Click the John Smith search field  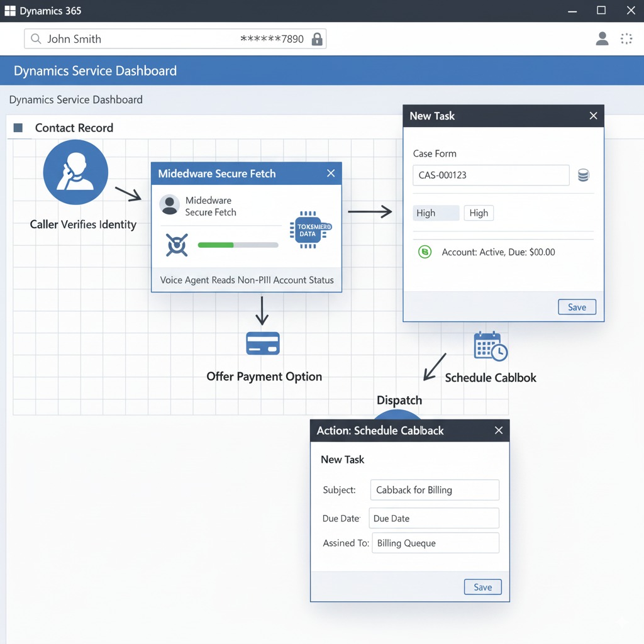[x=175, y=38]
